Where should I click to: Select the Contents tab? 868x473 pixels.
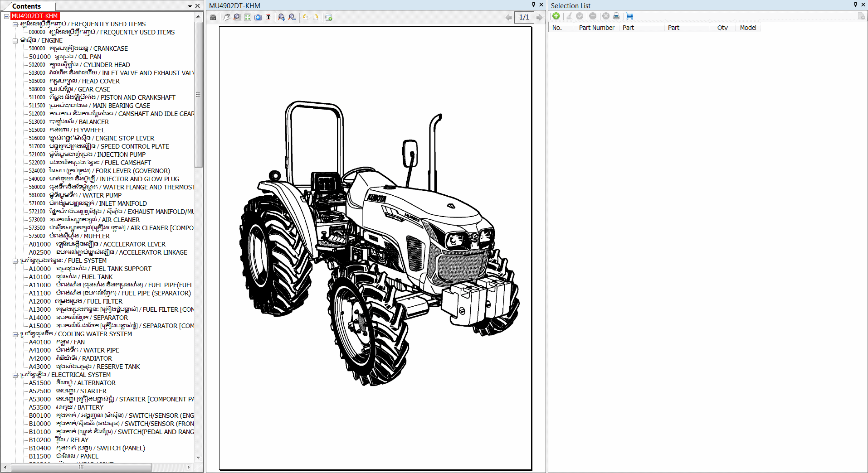27,6
